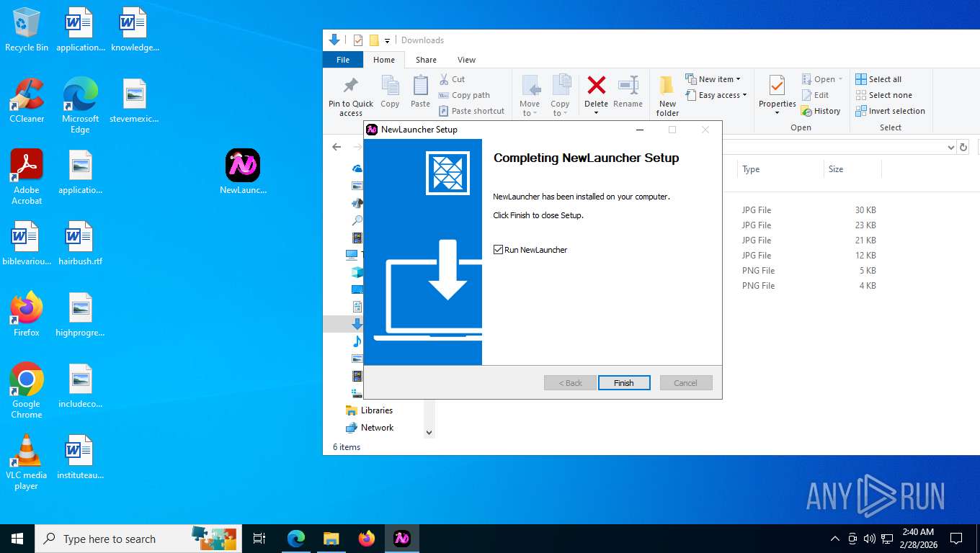Switch to the Home ribbon tab
The image size is (980, 553).
coord(384,60)
